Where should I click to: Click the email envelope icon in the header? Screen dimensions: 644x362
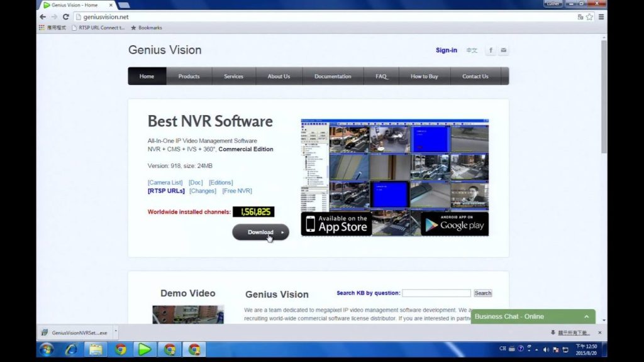[503, 50]
